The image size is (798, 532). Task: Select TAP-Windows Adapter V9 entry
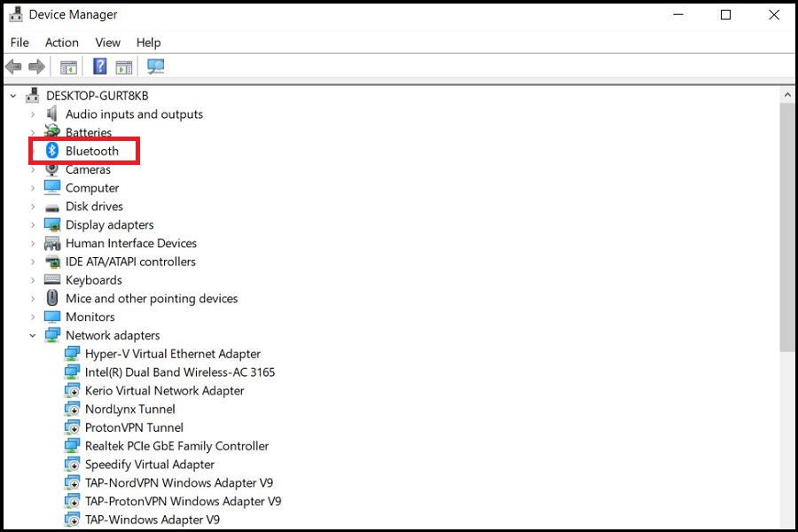click(153, 520)
